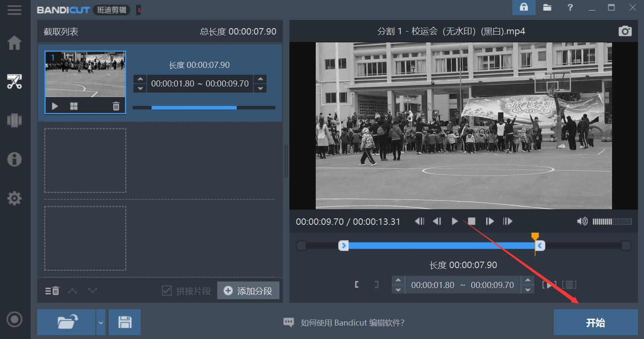Jump to the next keyframe

tap(508, 221)
